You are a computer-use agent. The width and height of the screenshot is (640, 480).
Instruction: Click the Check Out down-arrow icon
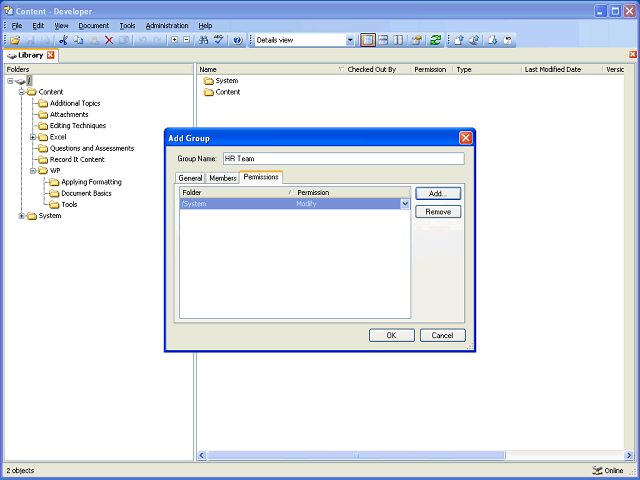(493, 40)
